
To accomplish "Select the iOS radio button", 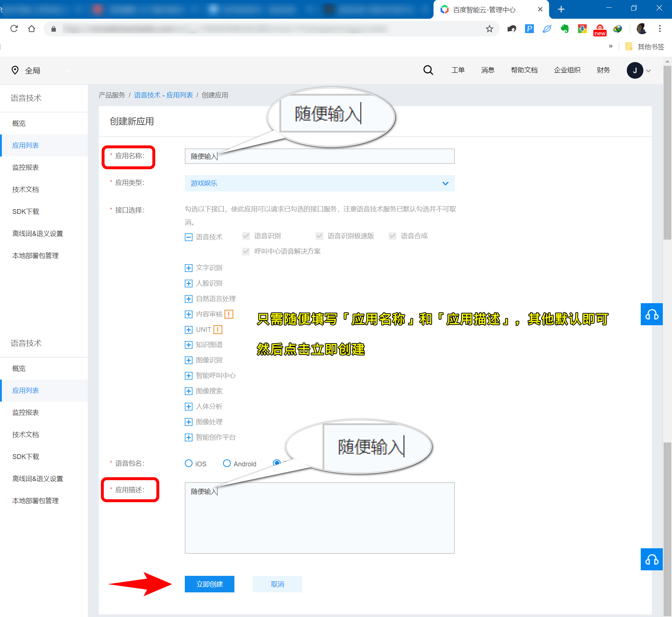I will [x=188, y=463].
